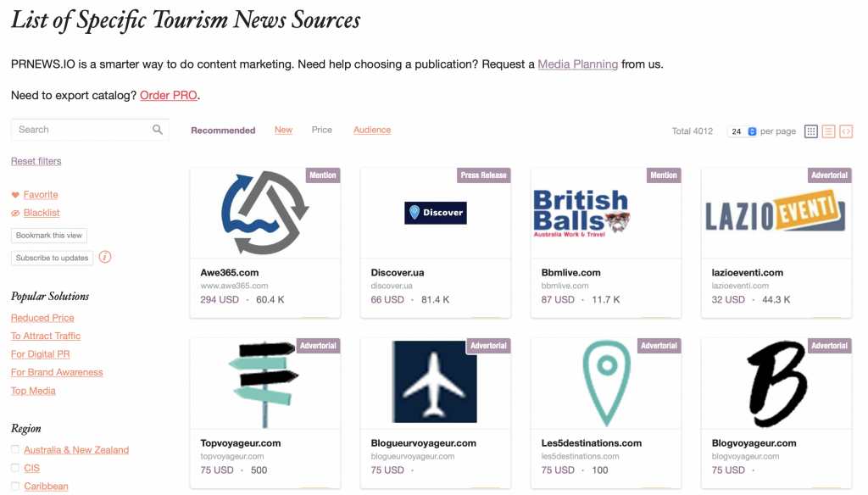Viewport: 868px width, 495px height.
Task: Open the Topvoyageur signpost logo
Action: tap(264, 384)
